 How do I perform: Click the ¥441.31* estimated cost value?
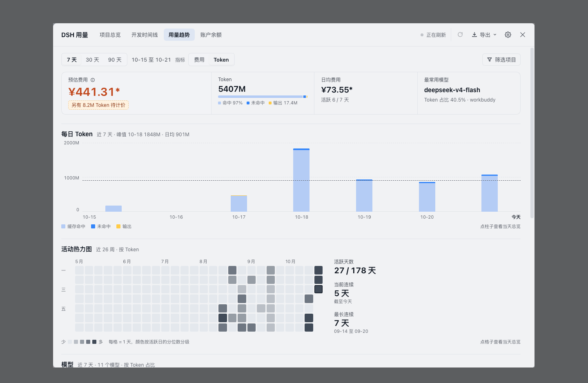[94, 92]
